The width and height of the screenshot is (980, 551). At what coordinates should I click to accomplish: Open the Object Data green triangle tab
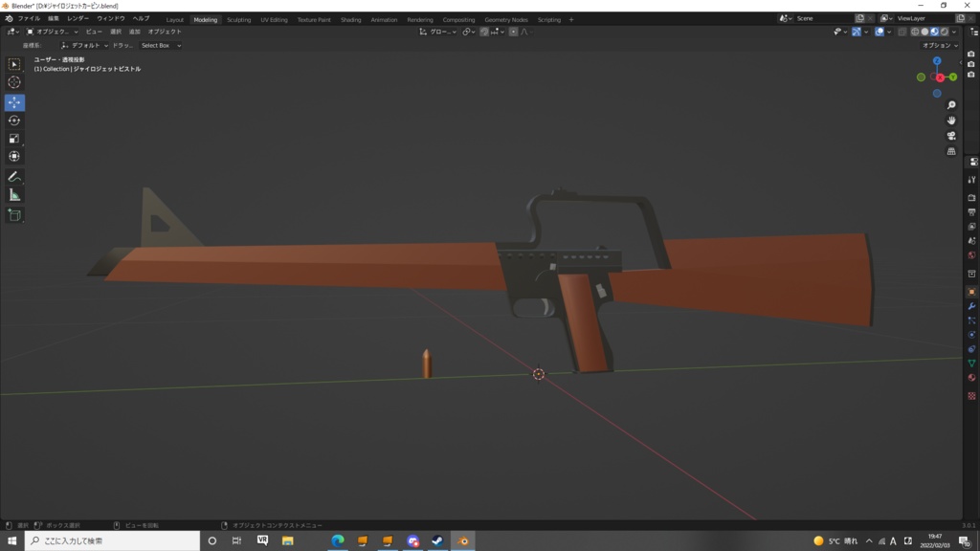coord(971,363)
